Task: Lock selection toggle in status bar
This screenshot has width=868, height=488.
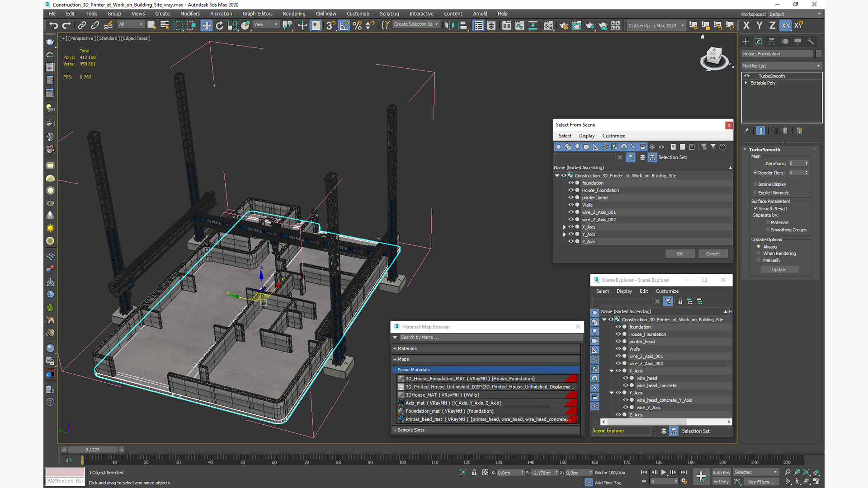Action: (x=474, y=472)
